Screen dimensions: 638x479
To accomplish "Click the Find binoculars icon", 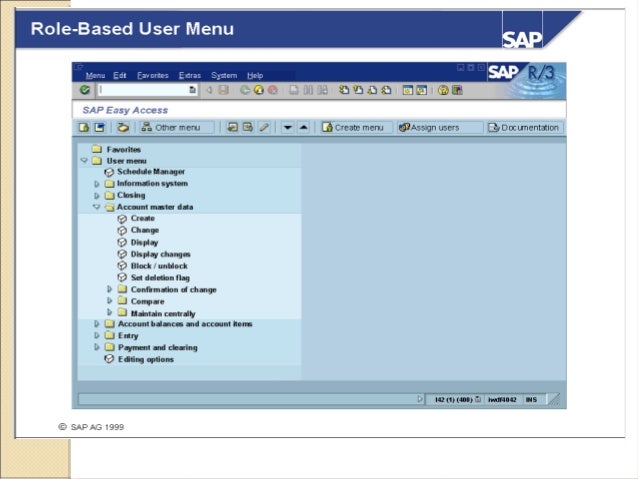I will (308, 90).
